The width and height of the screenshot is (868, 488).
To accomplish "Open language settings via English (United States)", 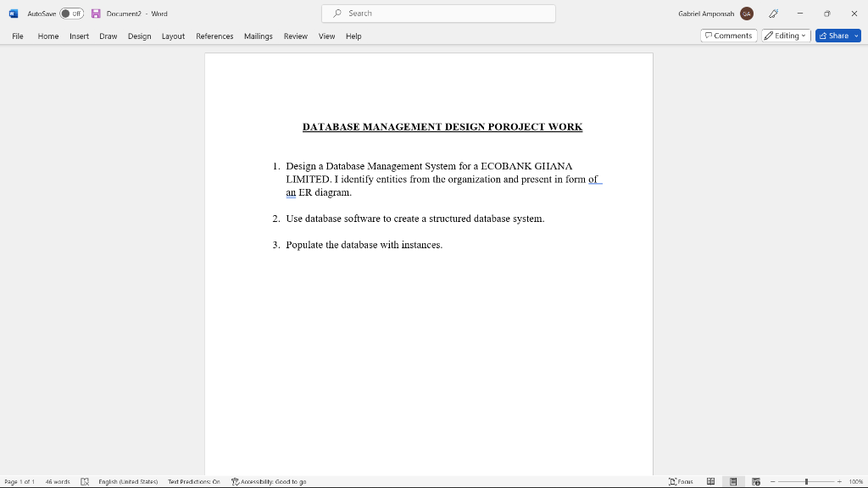I will pyautogui.click(x=129, y=481).
